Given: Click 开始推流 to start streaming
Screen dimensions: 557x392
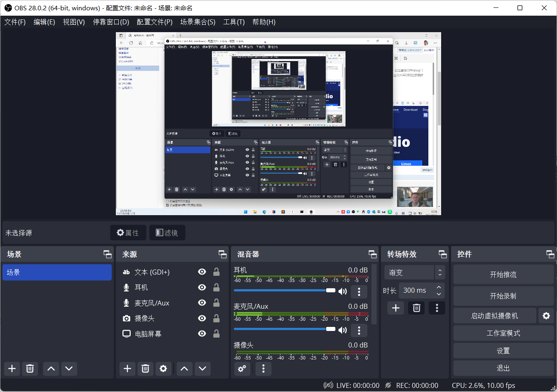Looking at the screenshot, I should click(503, 275).
